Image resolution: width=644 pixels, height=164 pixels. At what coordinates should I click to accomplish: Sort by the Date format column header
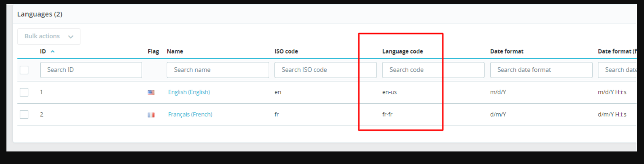506,51
